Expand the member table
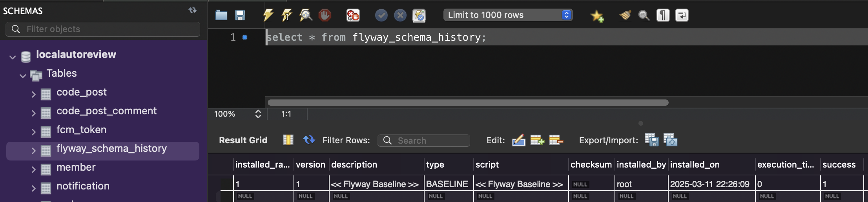Screen dimensions: 868x202 pos(33,170)
